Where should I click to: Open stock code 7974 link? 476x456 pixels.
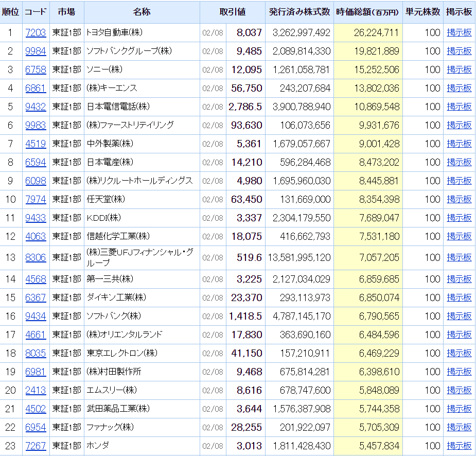click(x=36, y=199)
